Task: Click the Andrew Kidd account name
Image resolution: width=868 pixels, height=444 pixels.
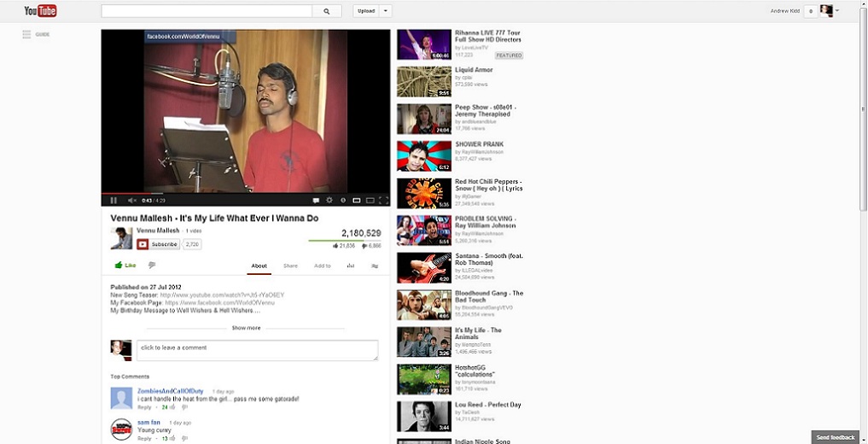Action: (785, 11)
